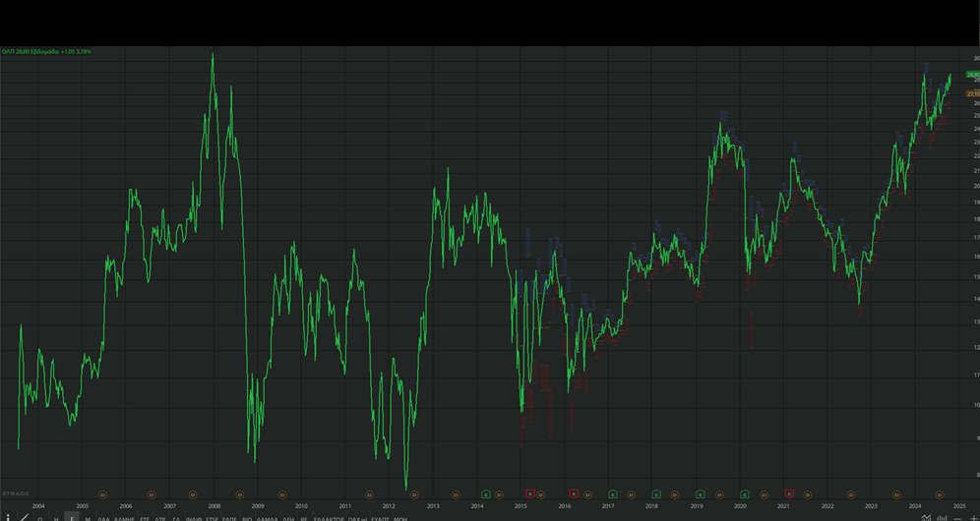This screenshot has width=980, height=521.
Task: Open the green E earnings marker for 2020
Action: click(x=745, y=494)
